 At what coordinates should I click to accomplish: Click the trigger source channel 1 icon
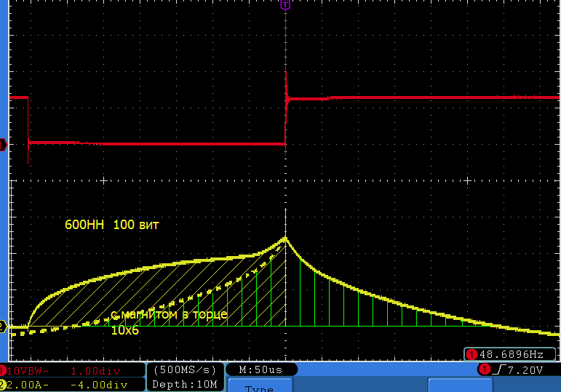(483, 369)
